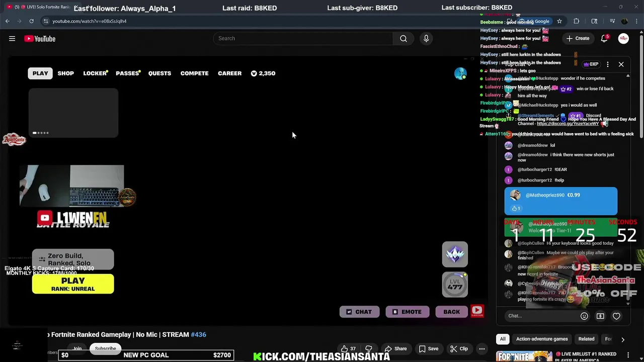
Task: Join the channel membership
Action: 77,348
